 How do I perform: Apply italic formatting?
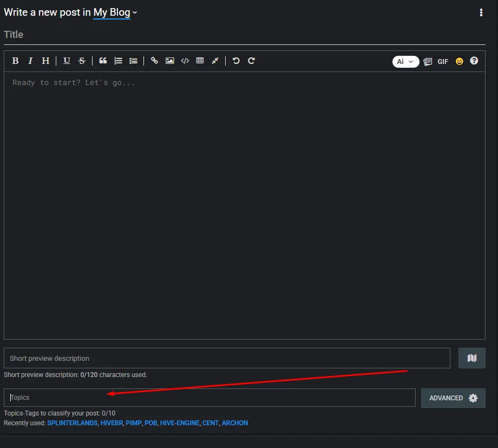30,61
